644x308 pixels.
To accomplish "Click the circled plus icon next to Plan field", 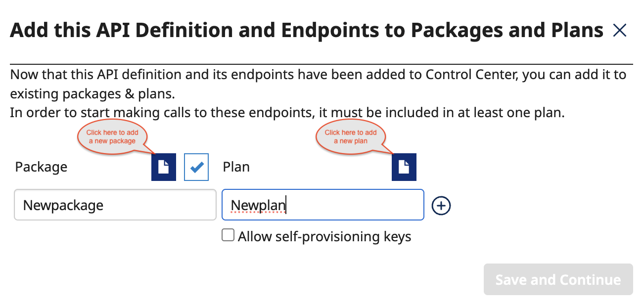I will [441, 206].
